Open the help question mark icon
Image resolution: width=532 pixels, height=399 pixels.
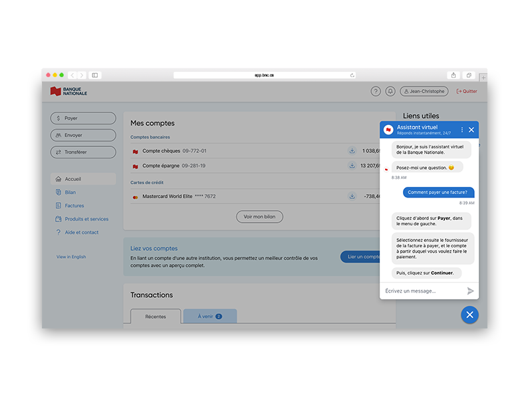(376, 92)
